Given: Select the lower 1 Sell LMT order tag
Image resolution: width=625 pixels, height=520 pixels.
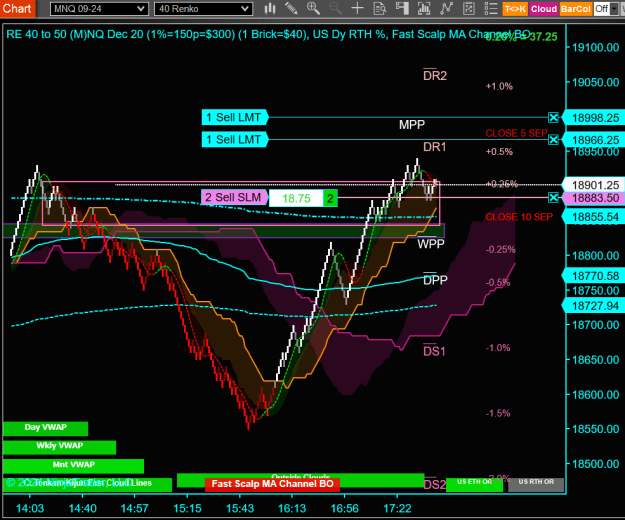Looking at the screenshot, I should [x=235, y=140].
